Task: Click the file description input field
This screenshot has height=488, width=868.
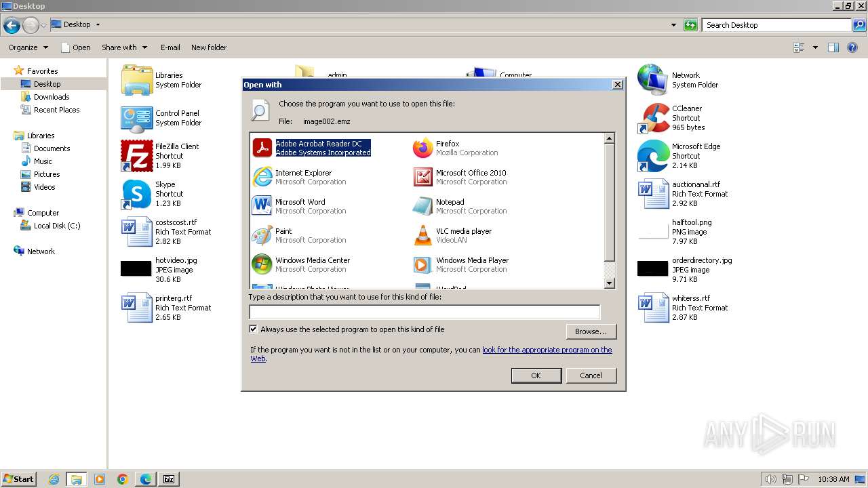Action: pos(425,312)
